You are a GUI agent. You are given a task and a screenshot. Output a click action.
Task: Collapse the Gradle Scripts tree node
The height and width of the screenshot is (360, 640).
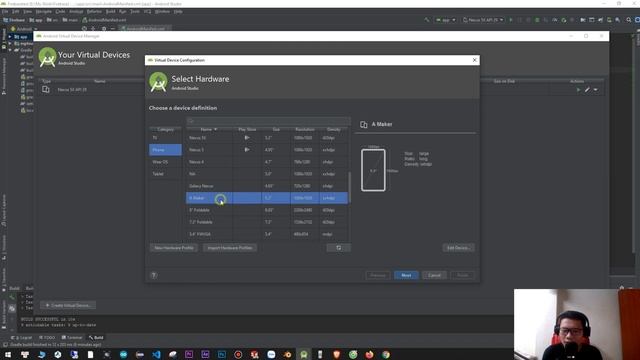(x=10, y=50)
